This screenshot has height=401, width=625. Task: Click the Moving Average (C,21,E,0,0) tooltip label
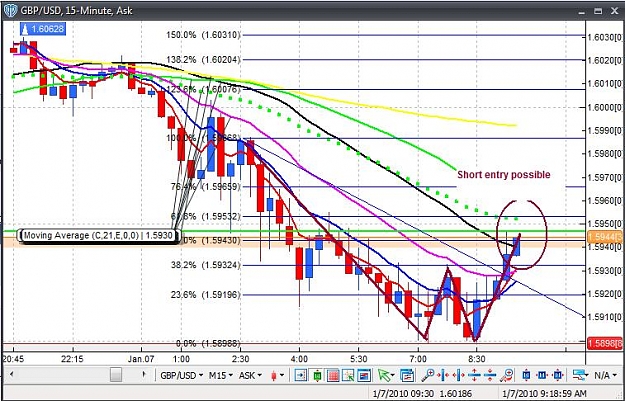[x=98, y=236]
